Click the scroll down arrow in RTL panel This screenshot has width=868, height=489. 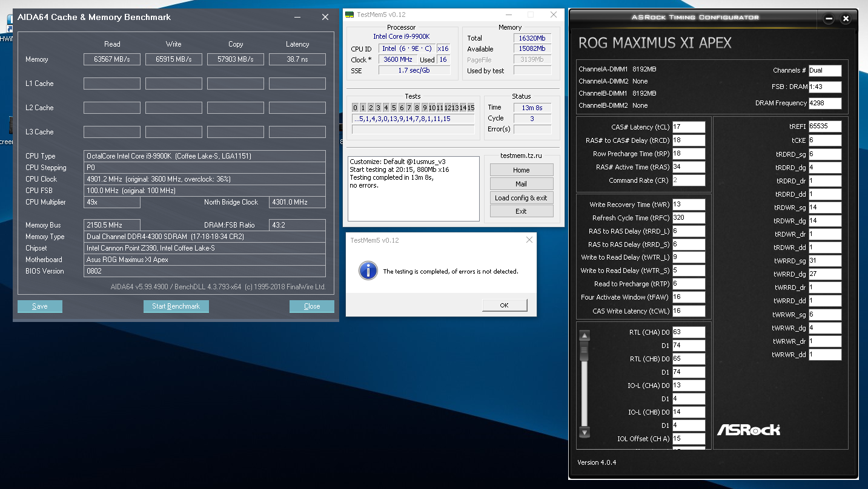[585, 432]
